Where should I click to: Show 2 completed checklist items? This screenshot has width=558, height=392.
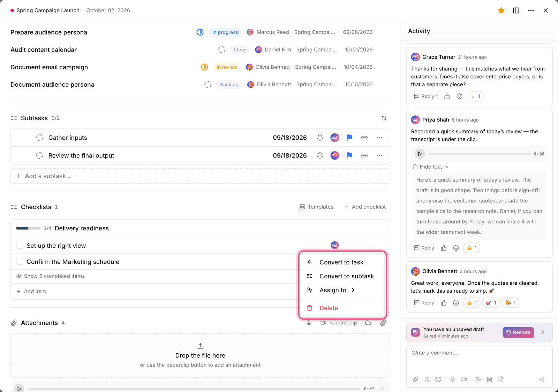51,276
